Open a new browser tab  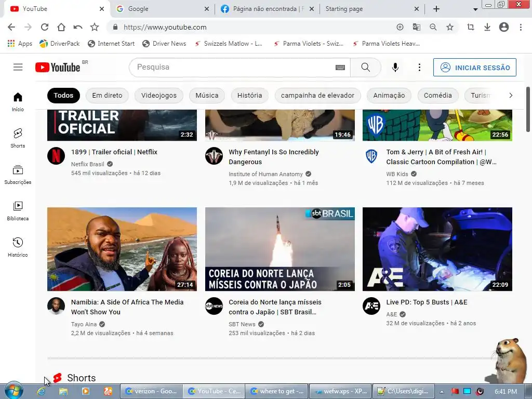(436, 9)
